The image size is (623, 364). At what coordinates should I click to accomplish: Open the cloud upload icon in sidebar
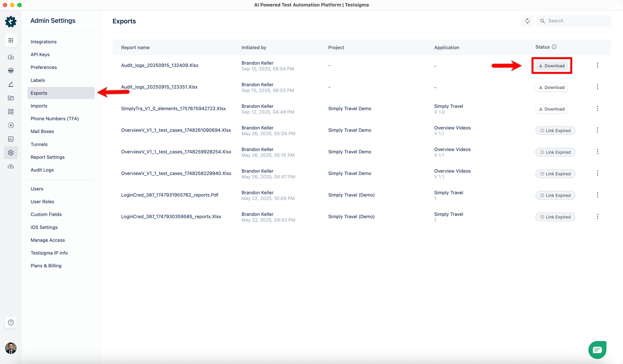(11, 166)
